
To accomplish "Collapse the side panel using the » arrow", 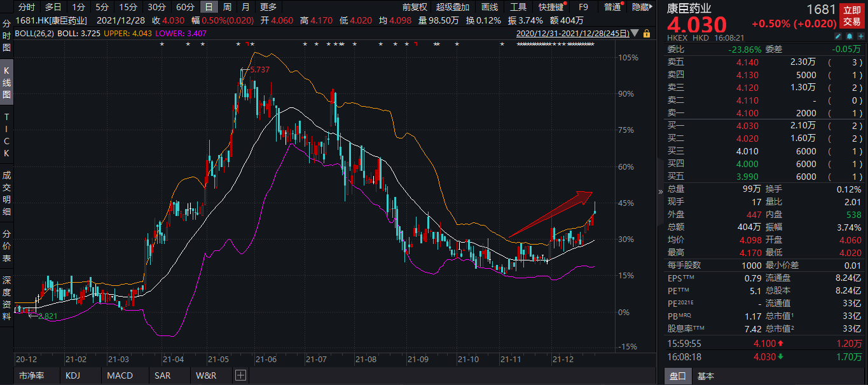I will tap(660, 191).
